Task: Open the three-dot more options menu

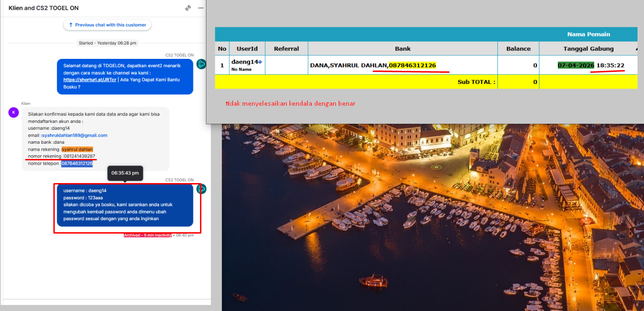Action: pyautogui.click(x=200, y=8)
